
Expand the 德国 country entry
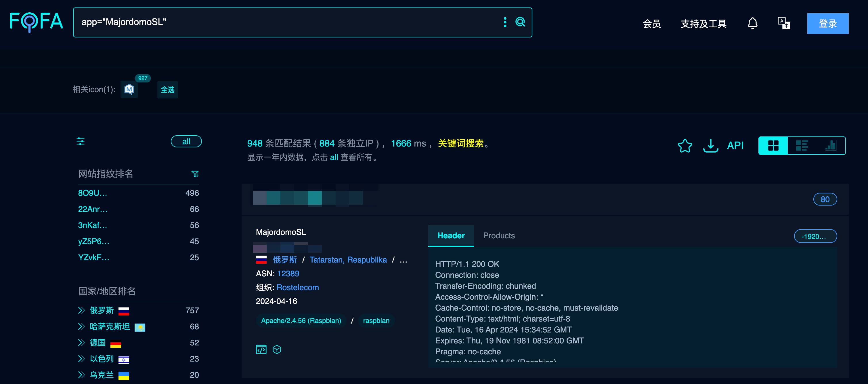(x=81, y=343)
